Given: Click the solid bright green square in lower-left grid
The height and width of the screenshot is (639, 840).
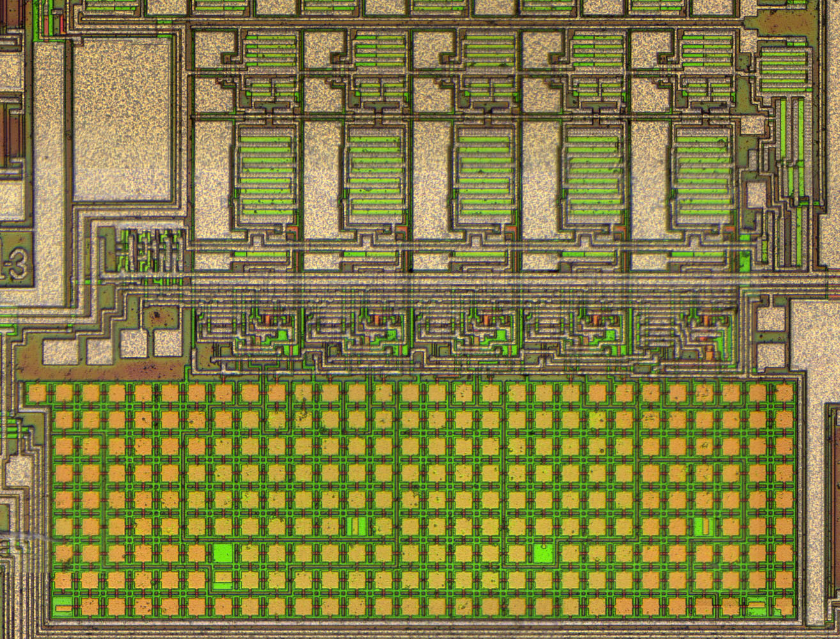Looking at the screenshot, I should click(223, 553).
